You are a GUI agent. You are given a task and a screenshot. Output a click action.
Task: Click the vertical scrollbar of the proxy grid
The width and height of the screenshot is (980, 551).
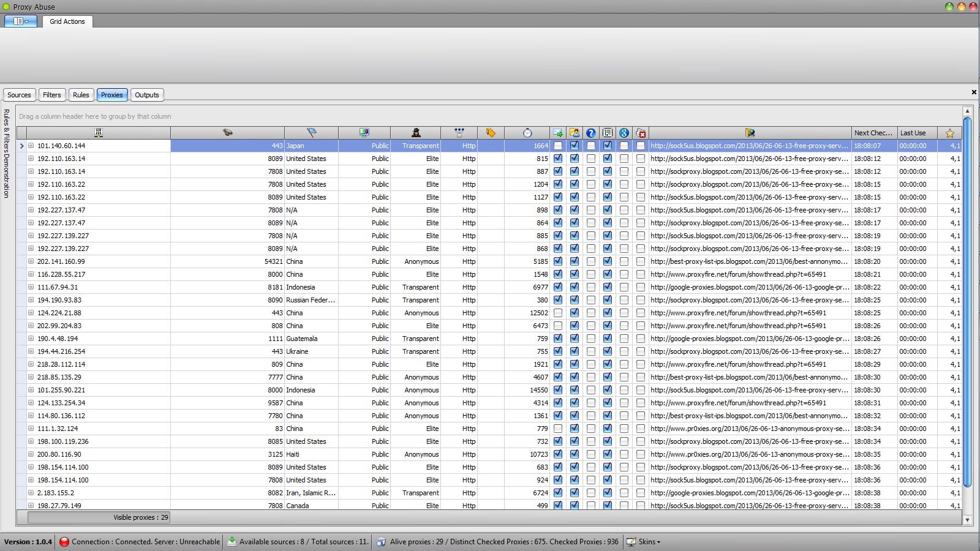point(967,300)
